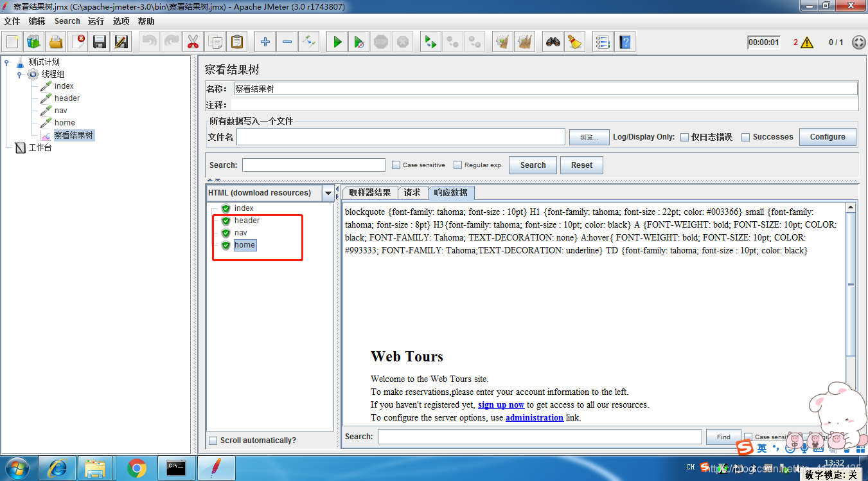The width and height of the screenshot is (868, 481).
Task: Switch to the 取样器结果 tab
Action: pos(370,193)
